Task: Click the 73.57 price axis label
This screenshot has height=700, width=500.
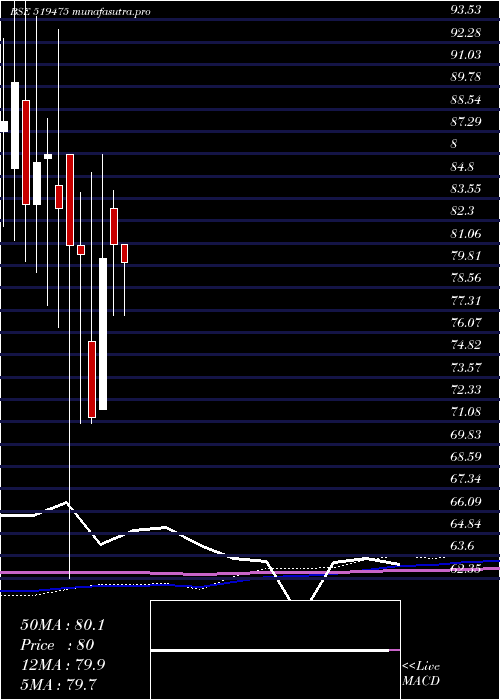Action: (466, 367)
